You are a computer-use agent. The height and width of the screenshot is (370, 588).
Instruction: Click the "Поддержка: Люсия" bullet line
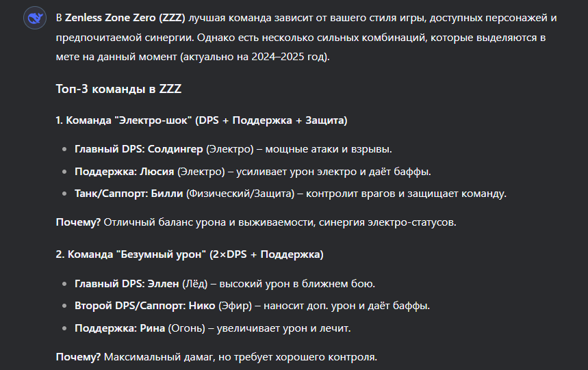click(253, 172)
